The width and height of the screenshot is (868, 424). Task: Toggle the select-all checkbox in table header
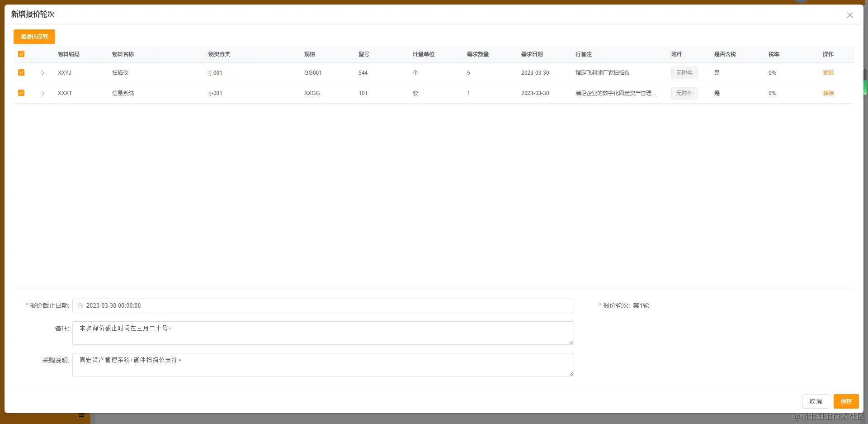click(21, 54)
